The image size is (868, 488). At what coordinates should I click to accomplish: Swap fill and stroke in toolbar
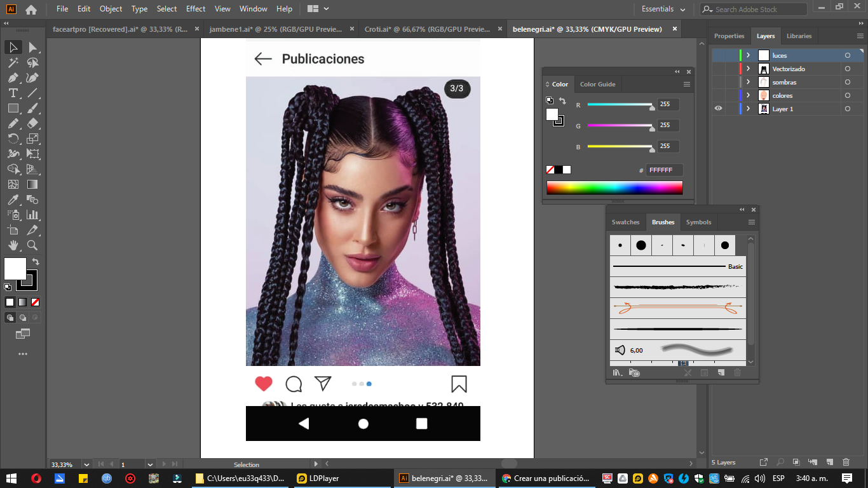point(36,261)
